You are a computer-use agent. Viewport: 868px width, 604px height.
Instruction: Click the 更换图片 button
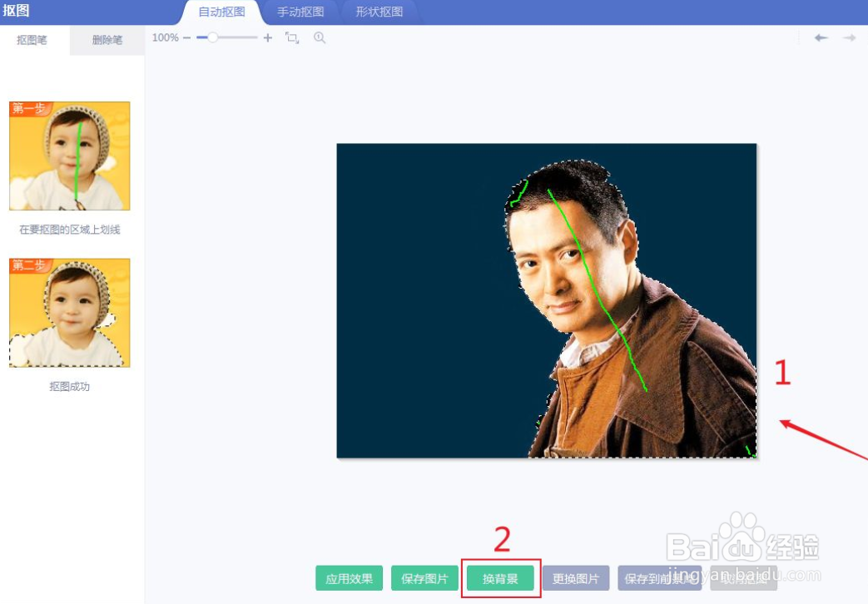tap(576, 578)
